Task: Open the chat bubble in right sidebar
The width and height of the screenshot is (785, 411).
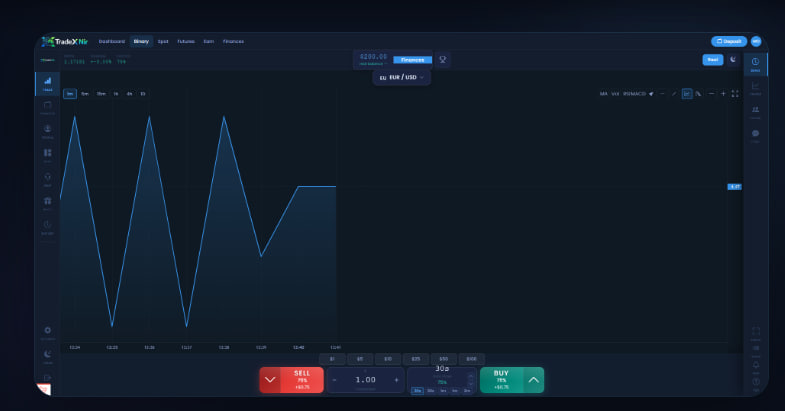Action: tap(755, 135)
